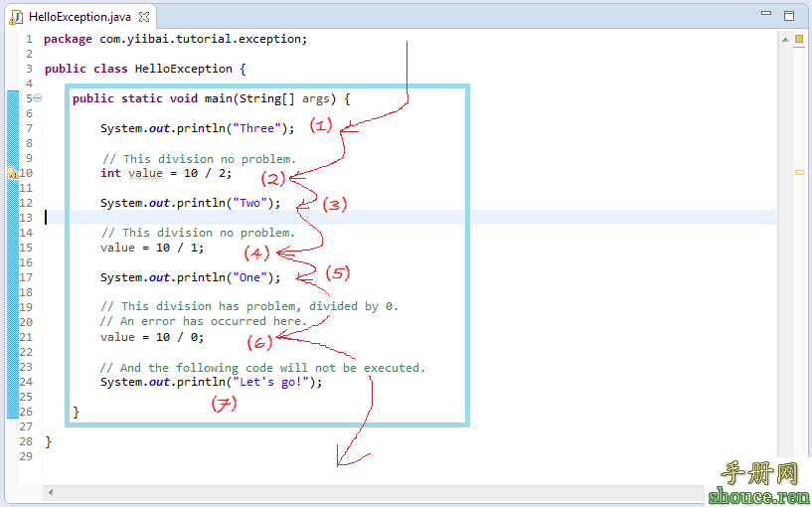Click line number 21 in the gutter

[26, 337]
